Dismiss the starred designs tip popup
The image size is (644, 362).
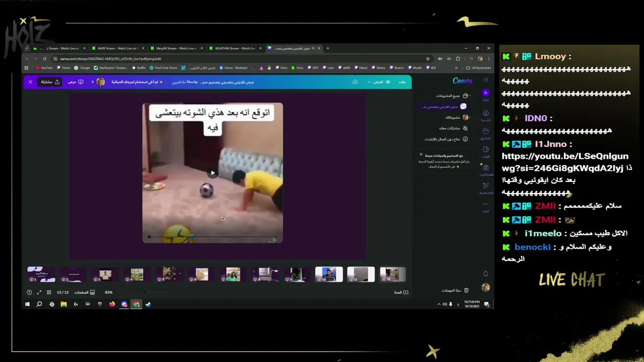(421, 154)
